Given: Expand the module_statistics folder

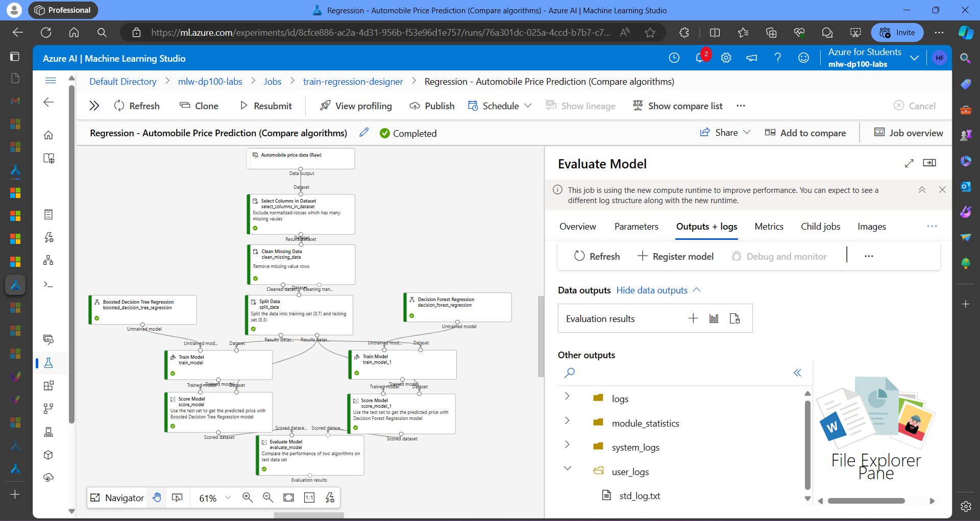Looking at the screenshot, I should tap(567, 420).
